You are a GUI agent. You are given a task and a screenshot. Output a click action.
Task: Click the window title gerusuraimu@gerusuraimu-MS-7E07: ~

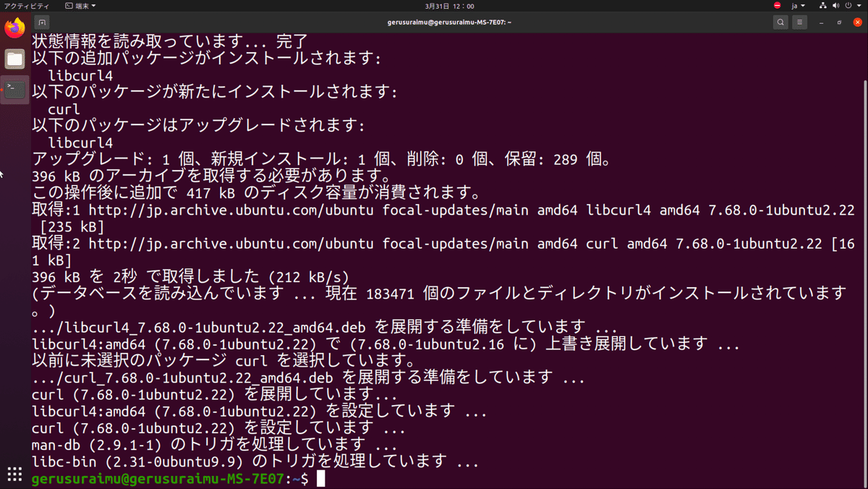point(451,22)
